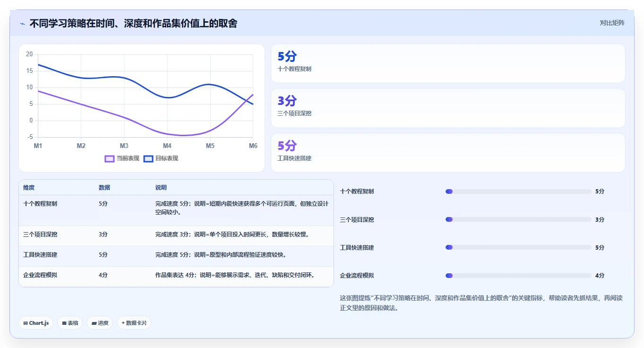Click the summary paragraph starting 这张图提炼
Image resolution: width=644 pixels, height=348 pixels.
(481, 303)
